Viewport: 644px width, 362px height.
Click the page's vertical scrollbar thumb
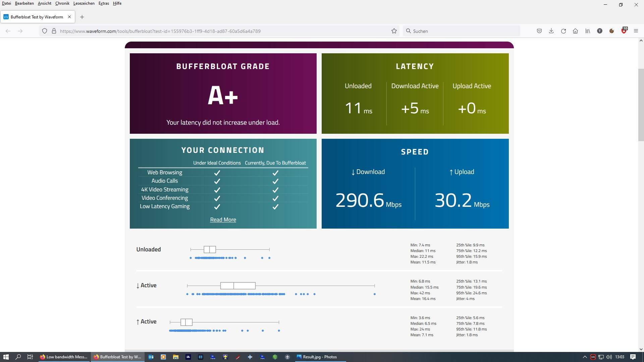641,105
